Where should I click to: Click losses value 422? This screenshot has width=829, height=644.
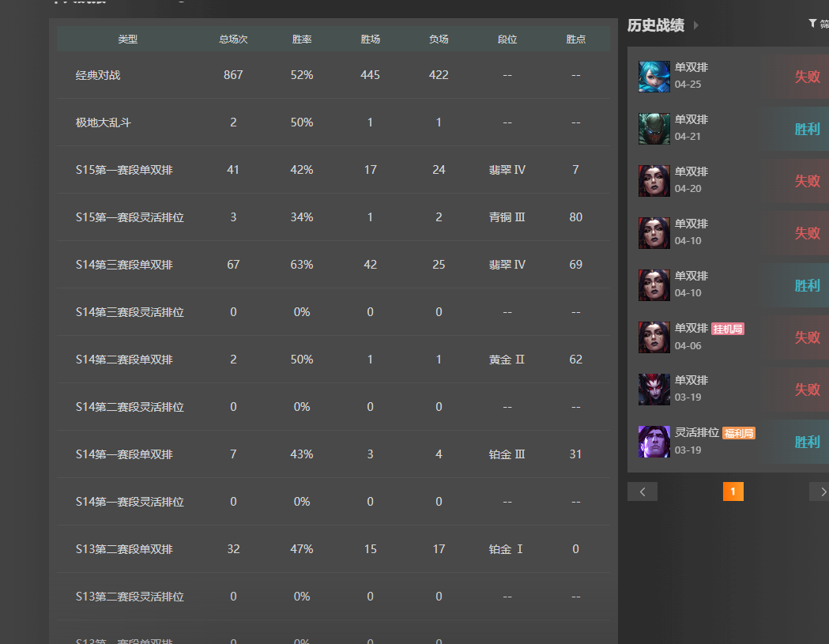pos(439,75)
